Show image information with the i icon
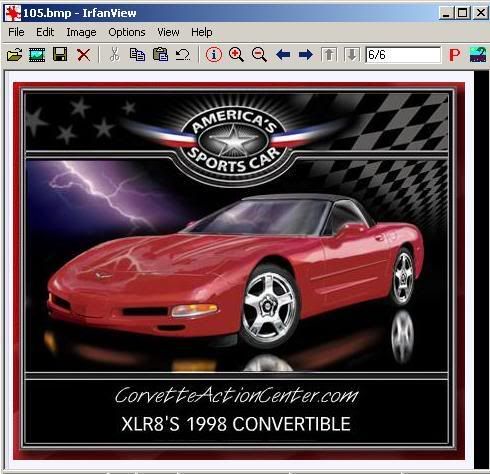 (214, 54)
